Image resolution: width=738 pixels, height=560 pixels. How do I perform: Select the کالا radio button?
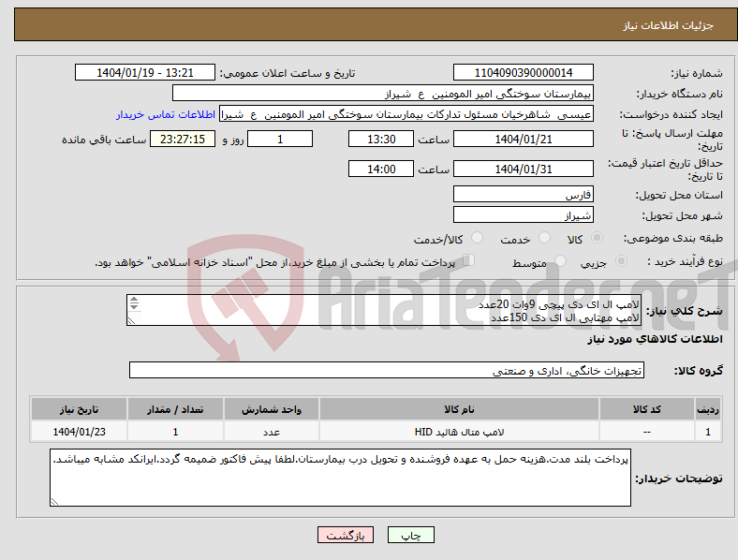pos(597,238)
